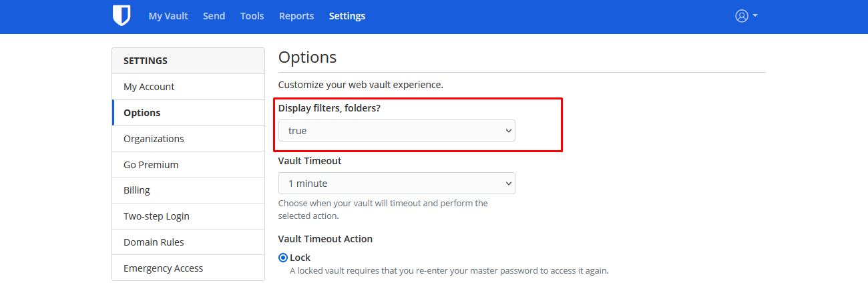Image resolution: width=868 pixels, height=289 pixels.
Task: Open the user account profile icon
Action: 741,16
